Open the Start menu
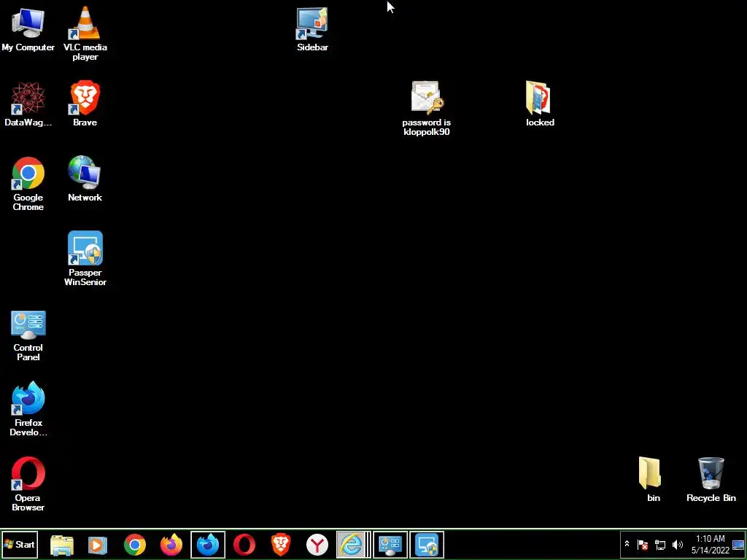The image size is (747, 560). (x=20, y=544)
